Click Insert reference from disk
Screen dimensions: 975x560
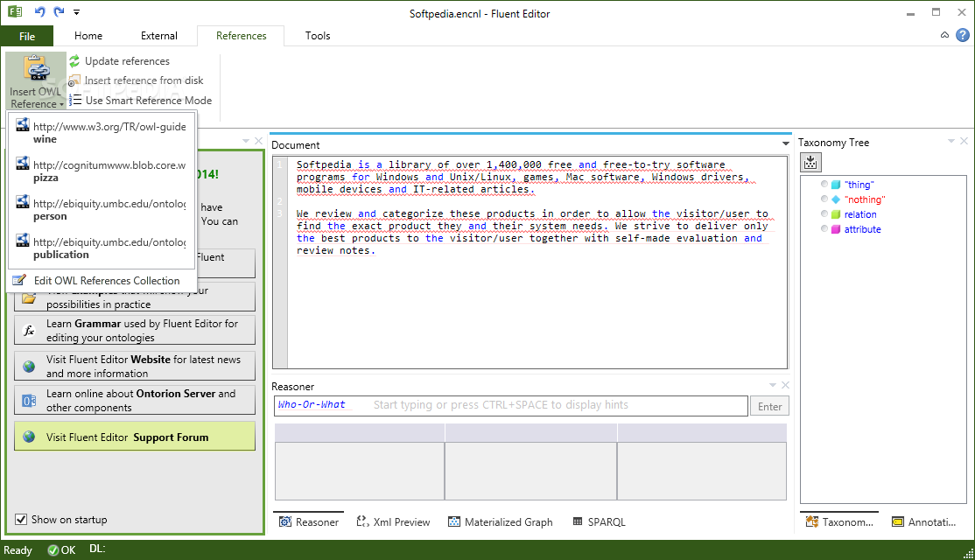(137, 80)
